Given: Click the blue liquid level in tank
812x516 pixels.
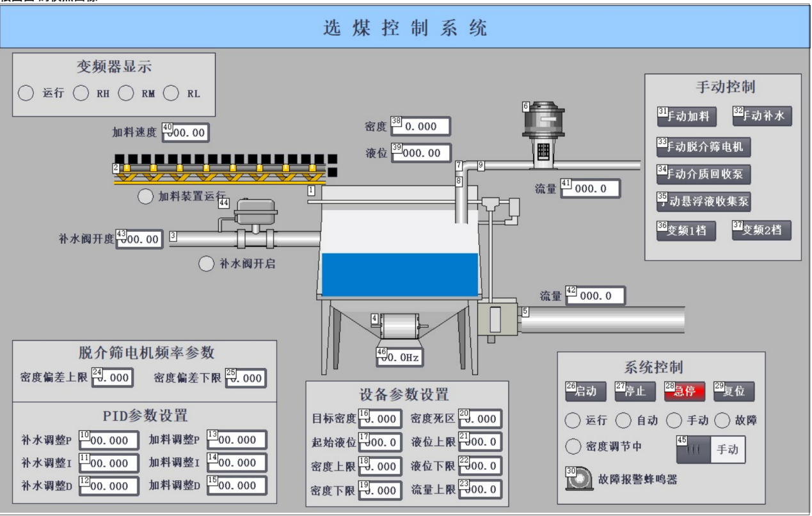Looking at the screenshot, I should pyautogui.click(x=399, y=273).
